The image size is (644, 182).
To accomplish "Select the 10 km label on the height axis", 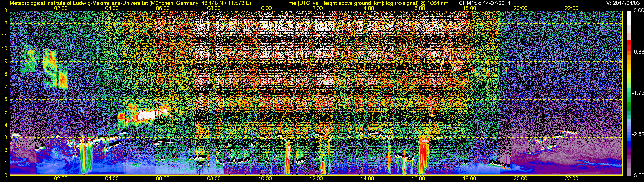I will [x=5, y=49].
